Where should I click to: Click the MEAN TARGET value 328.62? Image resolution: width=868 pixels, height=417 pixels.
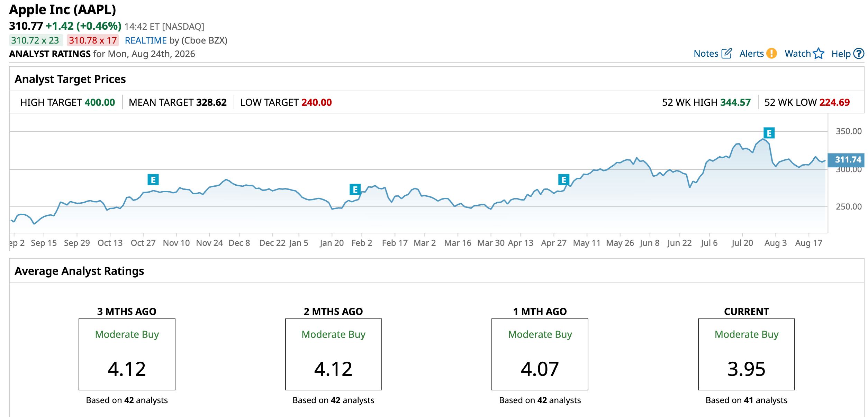pyautogui.click(x=211, y=102)
